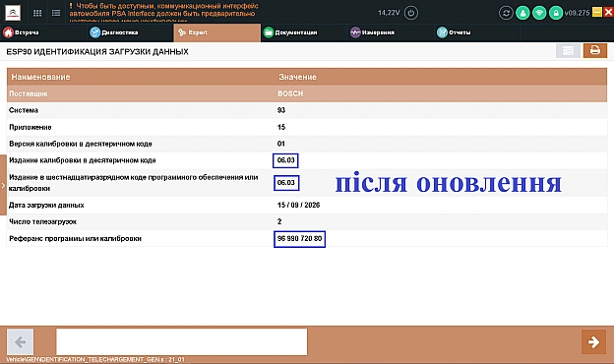Viewport: 614px width, 364px height.
Task: Click the Издание в шестнадцатиразрядном коде row label
Action: pyautogui.click(x=133, y=183)
